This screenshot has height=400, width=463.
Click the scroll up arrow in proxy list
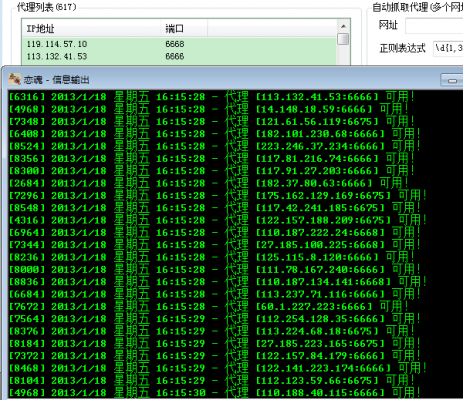coord(343,26)
